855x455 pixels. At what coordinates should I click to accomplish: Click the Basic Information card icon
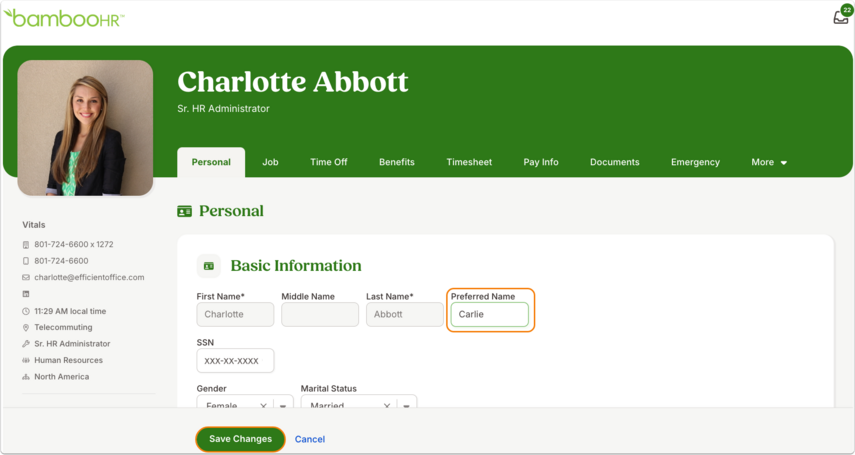(x=208, y=266)
